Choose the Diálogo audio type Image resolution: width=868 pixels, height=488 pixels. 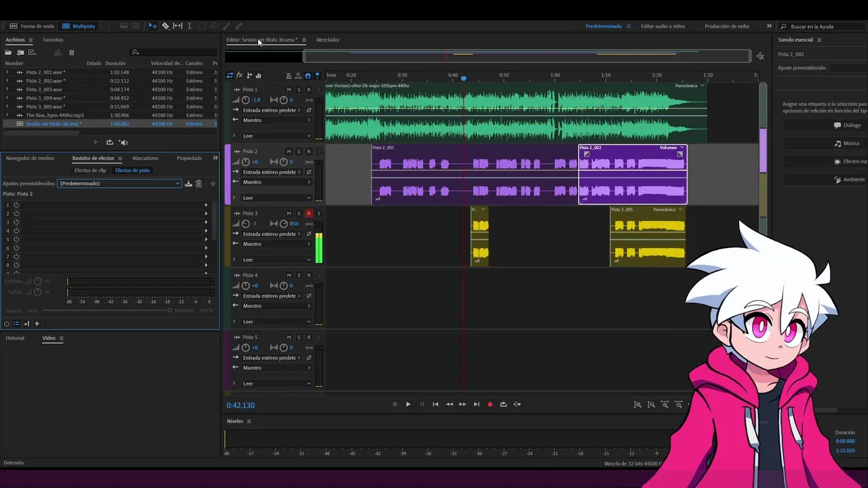pos(825,125)
